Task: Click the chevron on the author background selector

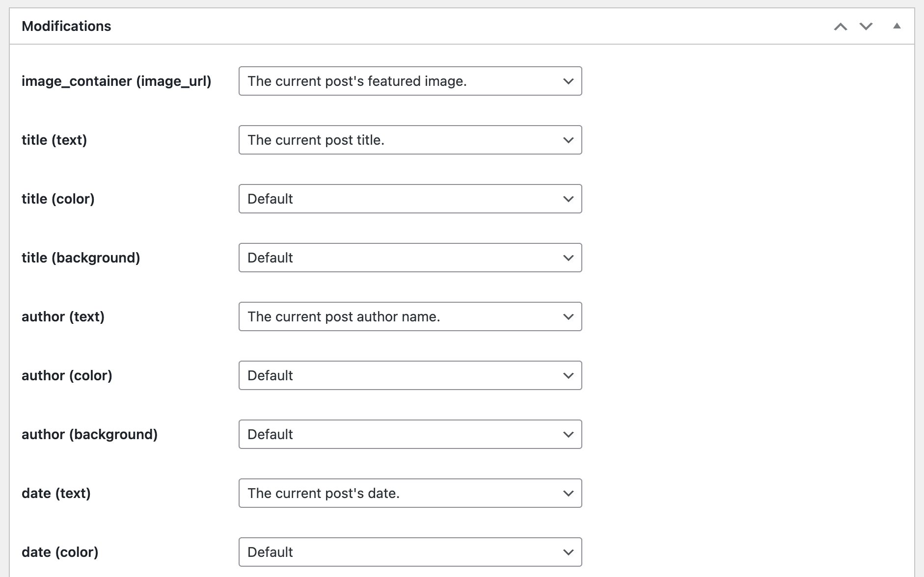Action: [568, 434]
